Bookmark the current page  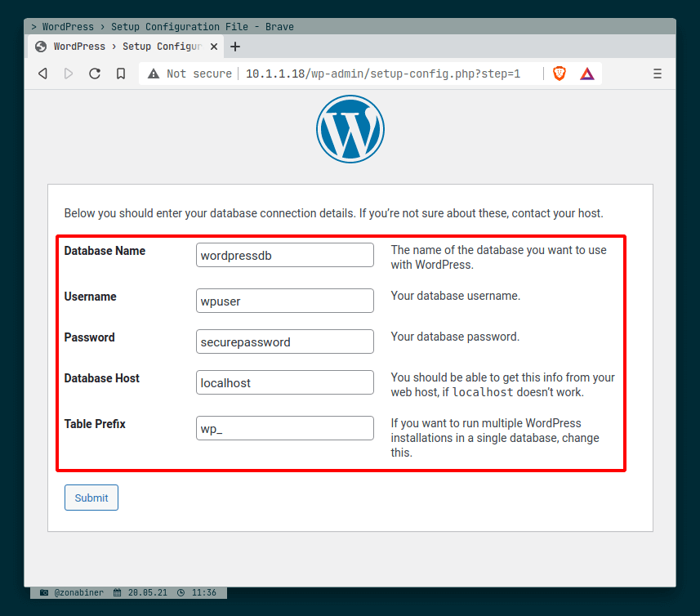click(120, 74)
